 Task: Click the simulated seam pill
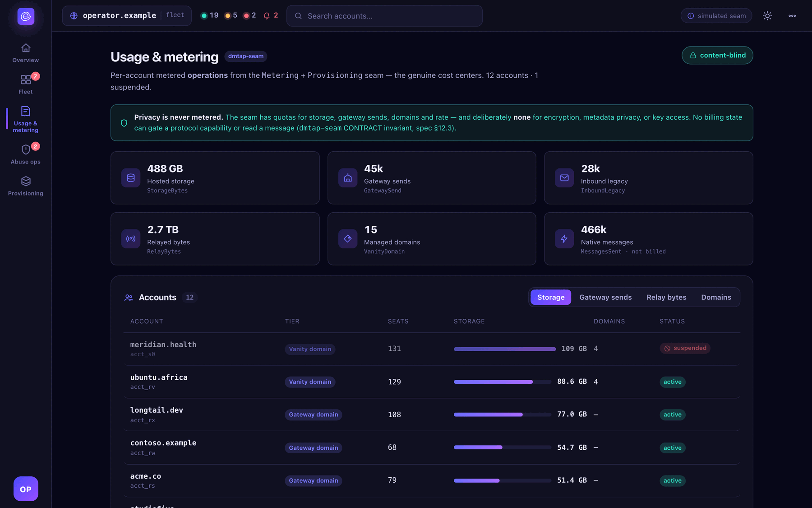coord(716,16)
